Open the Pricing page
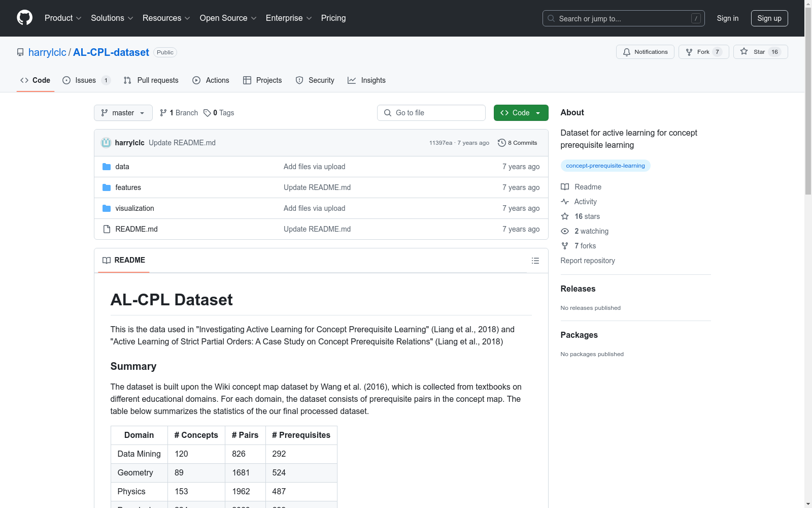The image size is (812, 508). [333, 18]
